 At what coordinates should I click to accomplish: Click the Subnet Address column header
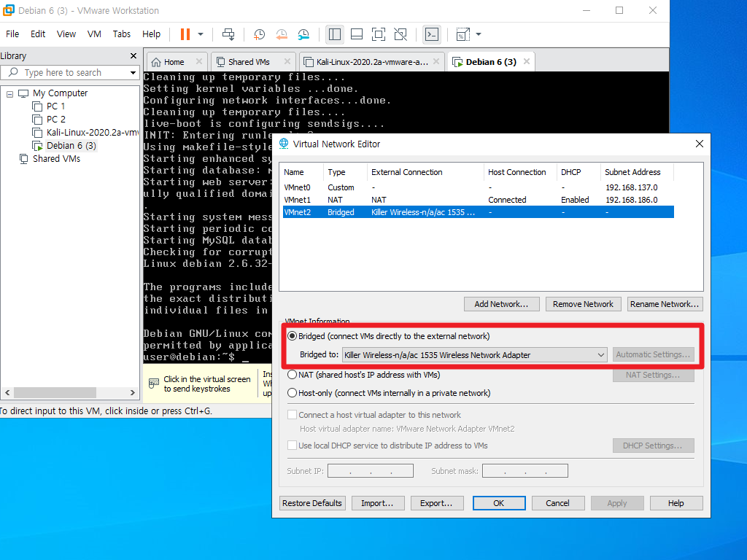pyautogui.click(x=637, y=172)
